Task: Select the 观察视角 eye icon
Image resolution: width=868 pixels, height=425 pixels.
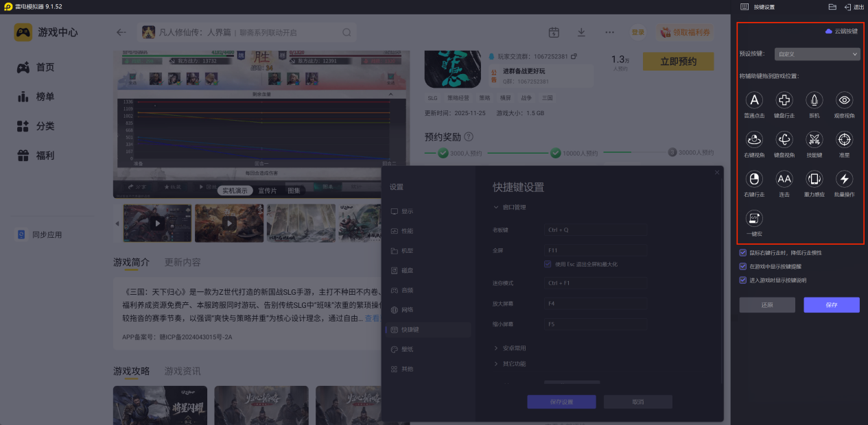Action: point(844,101)
